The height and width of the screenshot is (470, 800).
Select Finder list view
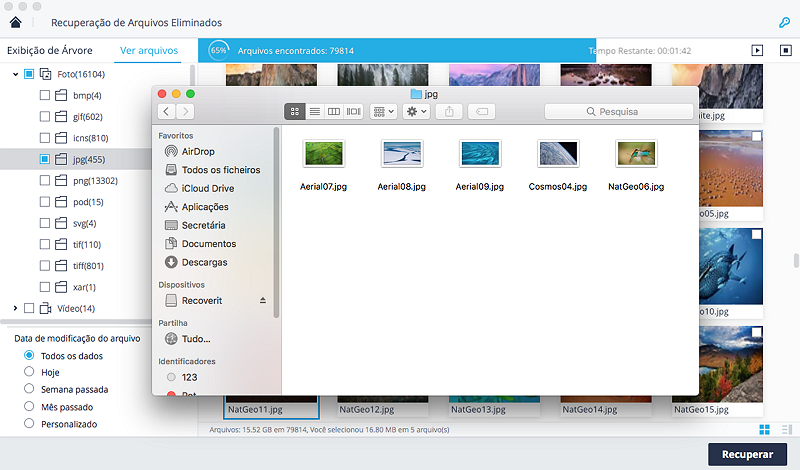pyautogui.click(x=315, y=111)
